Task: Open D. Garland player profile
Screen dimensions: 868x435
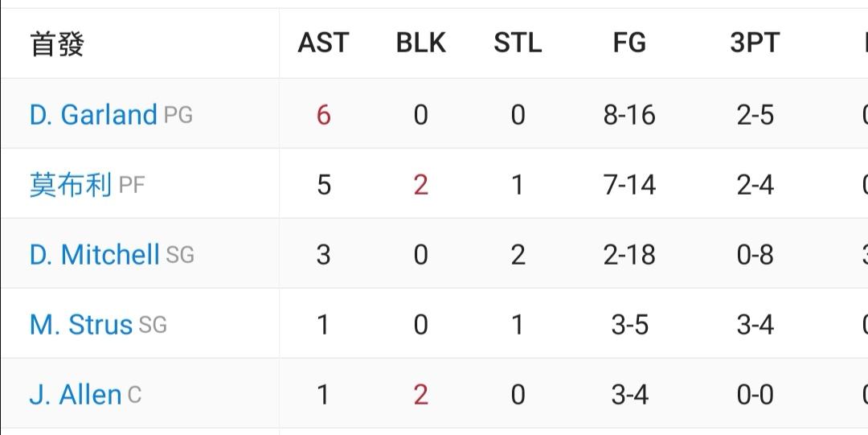Action: 93,115
